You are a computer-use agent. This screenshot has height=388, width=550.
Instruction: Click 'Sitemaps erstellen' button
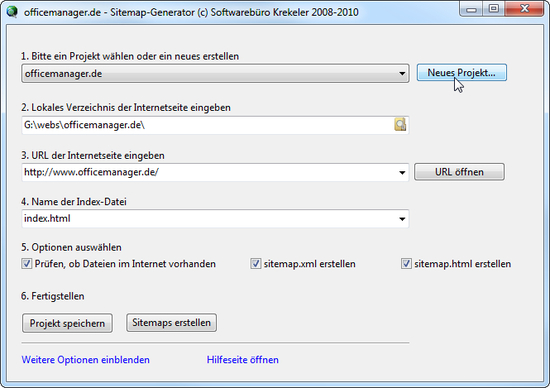pos(172,322)
